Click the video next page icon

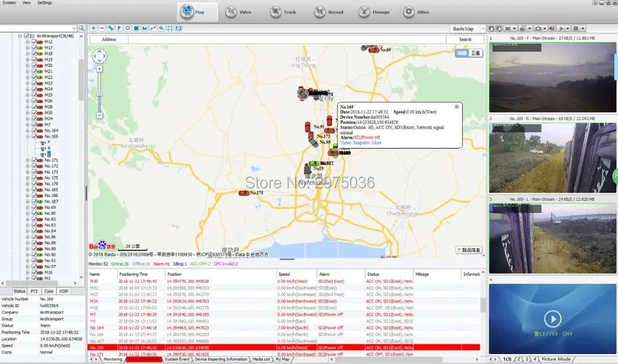(x=499, y=28)
